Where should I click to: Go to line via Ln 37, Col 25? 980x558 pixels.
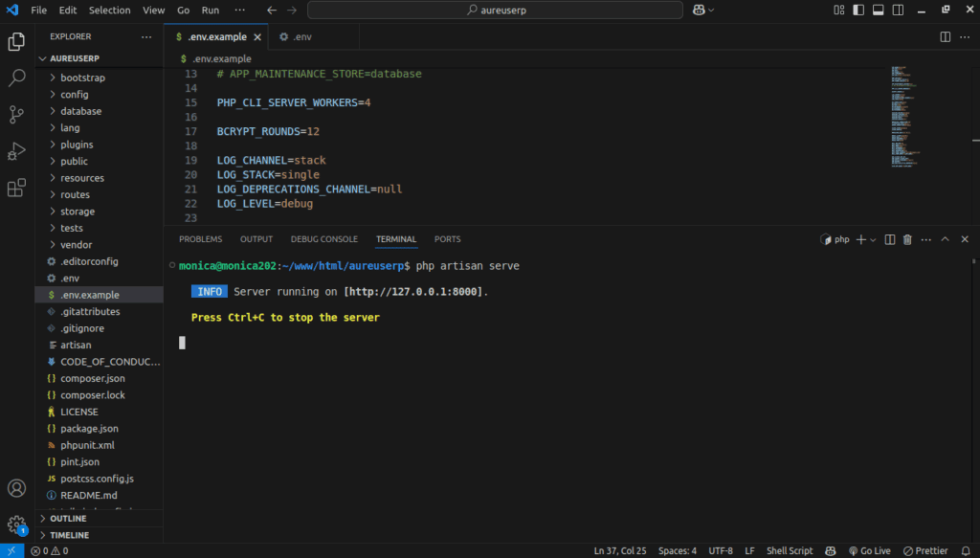click(x=620, y=551)
